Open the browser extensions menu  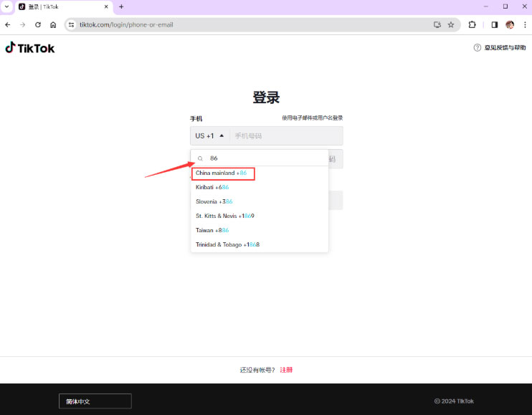[x=472, y=25]
